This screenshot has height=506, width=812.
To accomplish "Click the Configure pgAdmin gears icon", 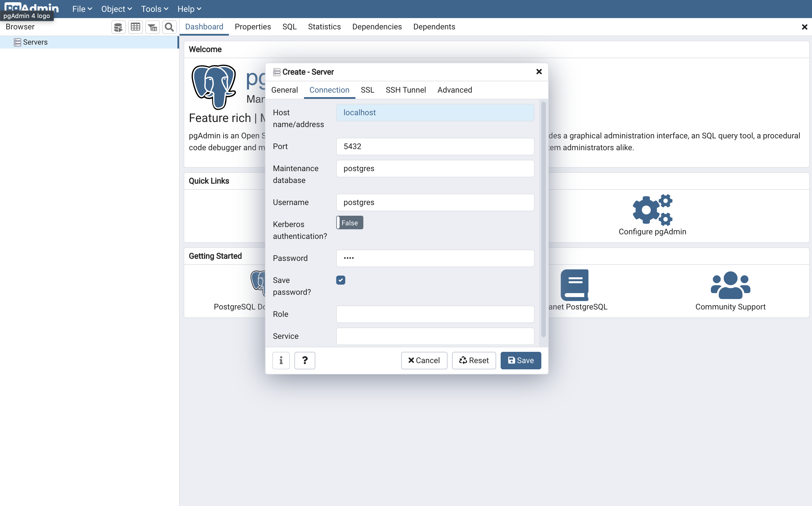I will coord(652,210).
